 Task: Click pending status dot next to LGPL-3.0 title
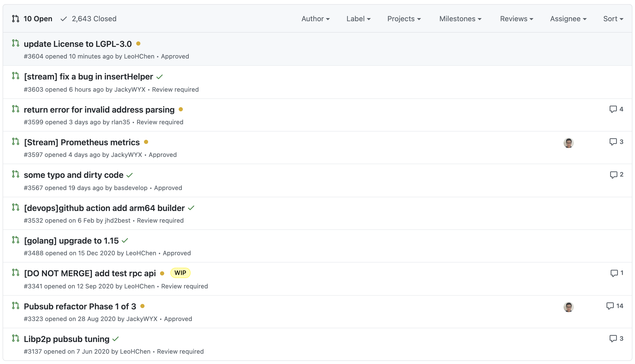pyautogui.click(x=138, y=43)
